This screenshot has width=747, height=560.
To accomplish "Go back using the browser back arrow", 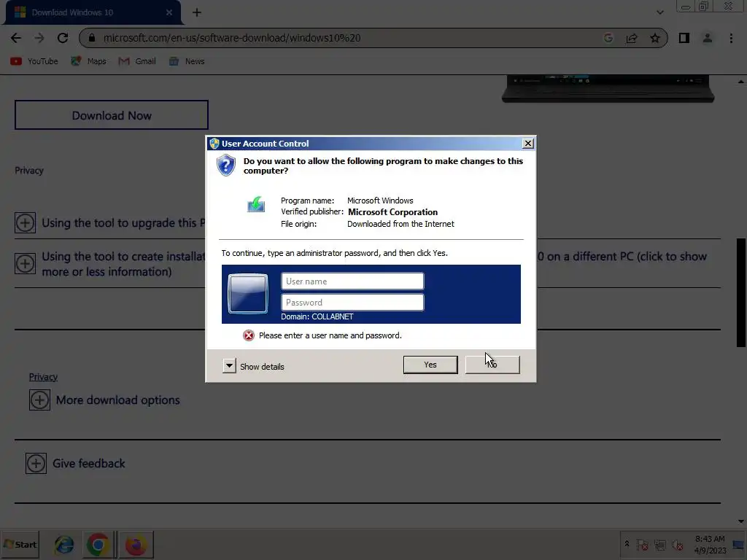I will coord(16,38).
